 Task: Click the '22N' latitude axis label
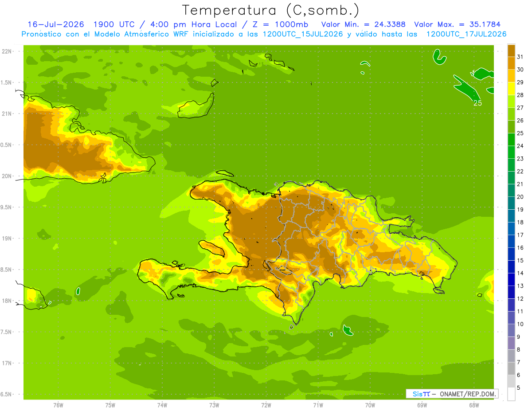[x=7, y=51]
